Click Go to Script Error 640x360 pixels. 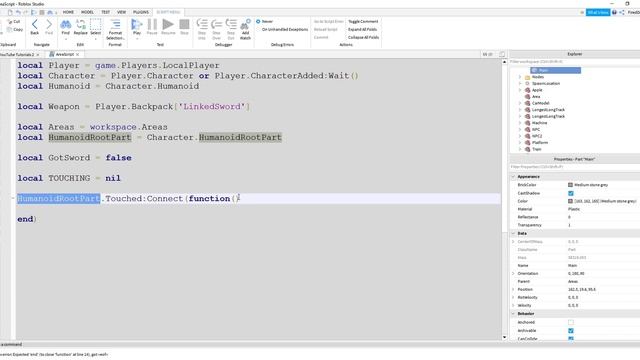329,21
